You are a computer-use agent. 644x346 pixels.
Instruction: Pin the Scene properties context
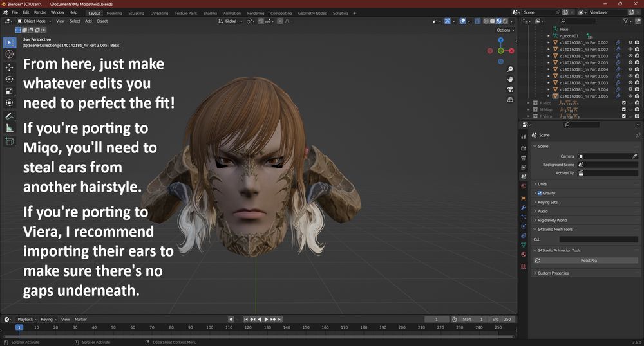638,135
